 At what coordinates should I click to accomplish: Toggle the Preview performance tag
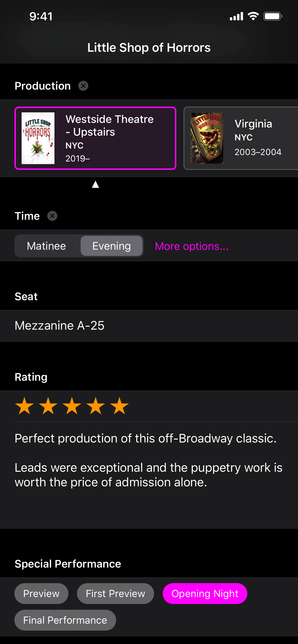pos(41,593)
